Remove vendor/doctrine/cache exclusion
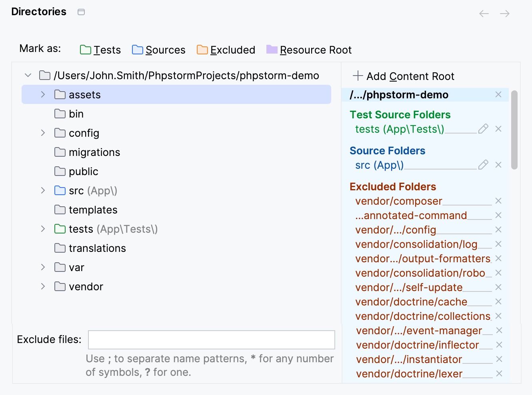This screenshot has height=395, width=532. [x=498, y=301]
